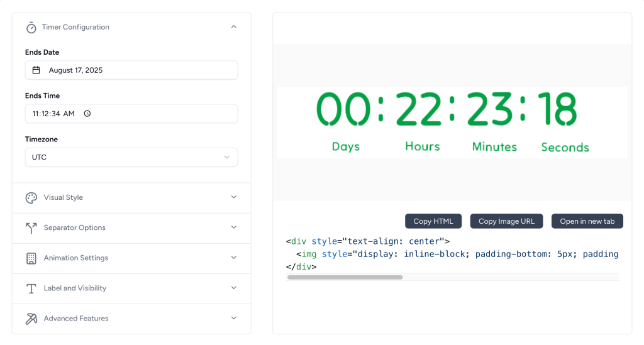Click the Copy Image URL button
The image size is (644, 345).
click(506, 221)
